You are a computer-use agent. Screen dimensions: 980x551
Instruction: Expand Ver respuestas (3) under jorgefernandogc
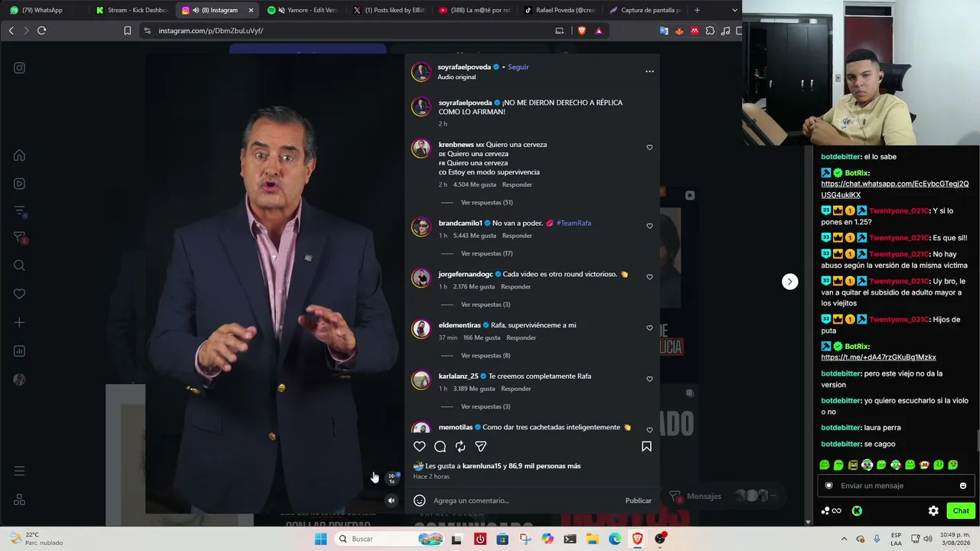pyautogui.click(x=485, y=305)
